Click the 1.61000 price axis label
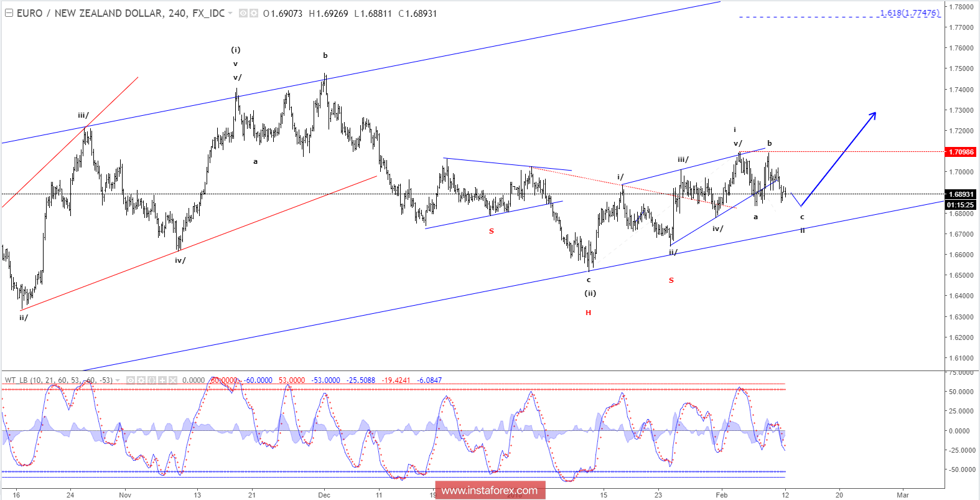The image size is (980, 500). (963, 358)
